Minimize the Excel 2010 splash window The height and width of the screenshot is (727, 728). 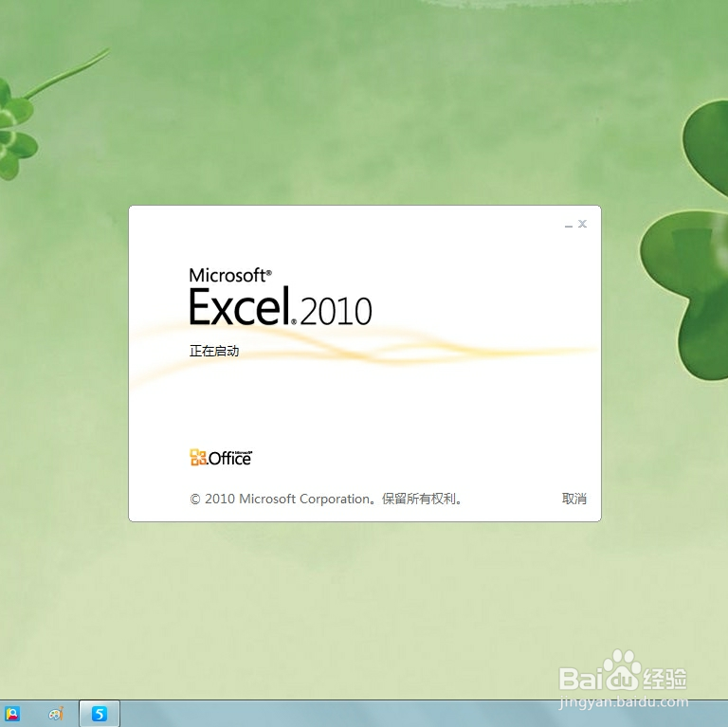tap(569, 225)
